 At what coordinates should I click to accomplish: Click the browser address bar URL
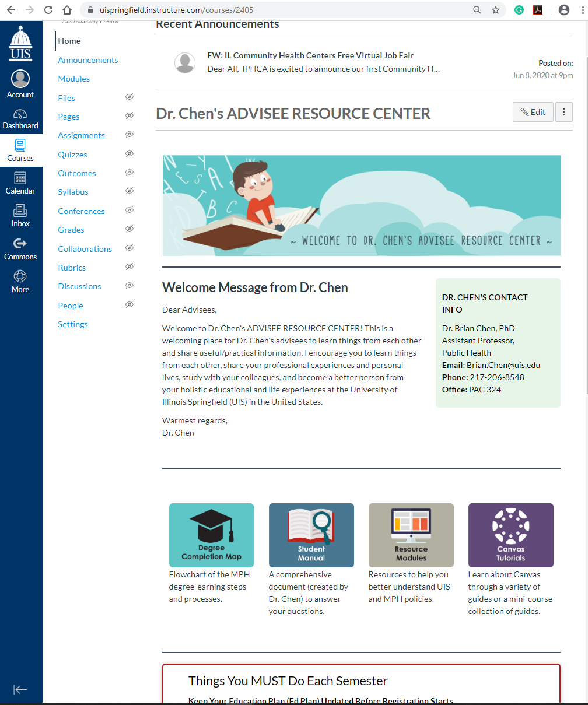pos(177,10)
